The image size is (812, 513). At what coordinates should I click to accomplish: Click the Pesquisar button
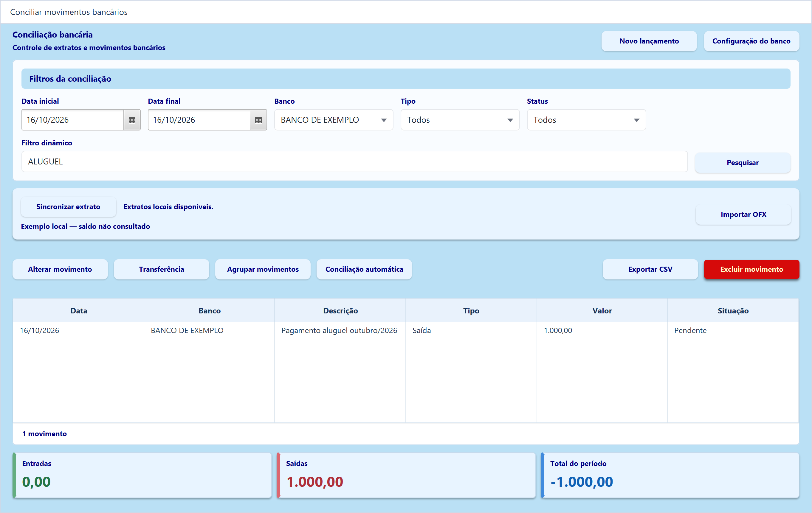point(743,162)
